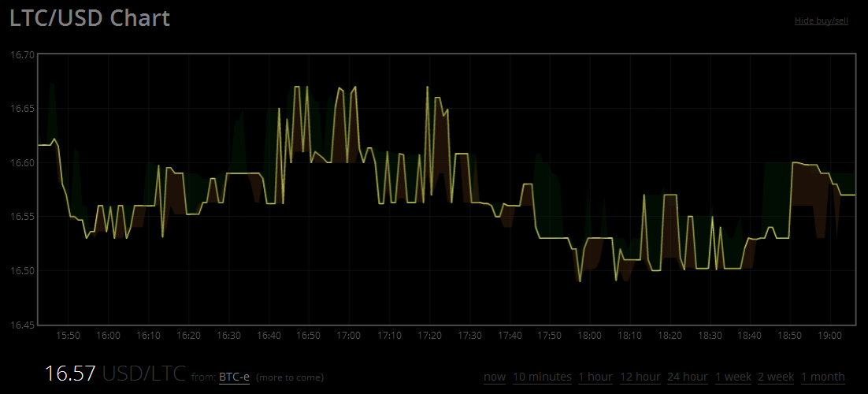Click the 18:00 label on time axis

pos(589,335)
